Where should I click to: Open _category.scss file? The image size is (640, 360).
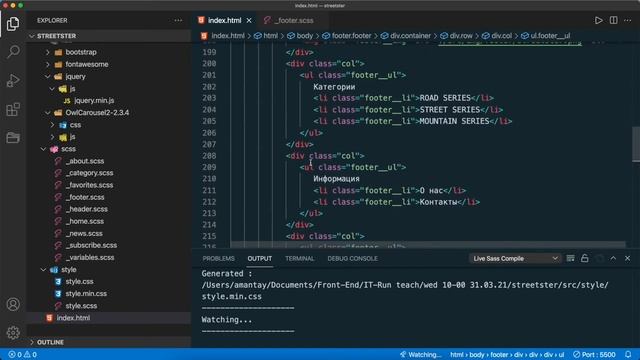[89, 173]
